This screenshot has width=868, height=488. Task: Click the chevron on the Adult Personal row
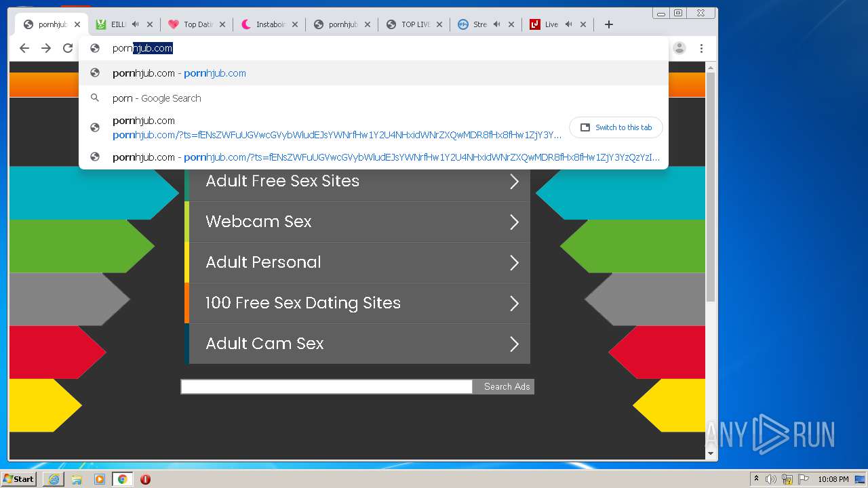tap(514, 263)
